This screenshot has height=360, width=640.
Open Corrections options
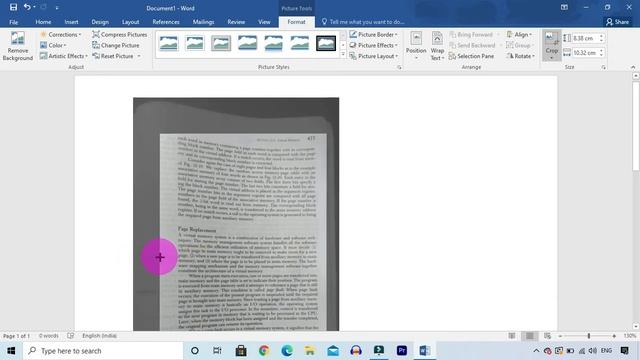60,35
